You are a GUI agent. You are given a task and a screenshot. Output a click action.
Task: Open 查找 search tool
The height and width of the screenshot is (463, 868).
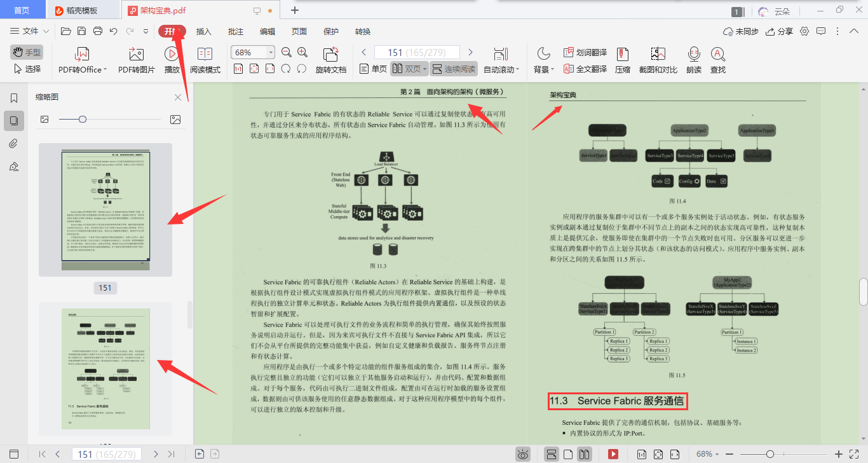pos(718,60)
